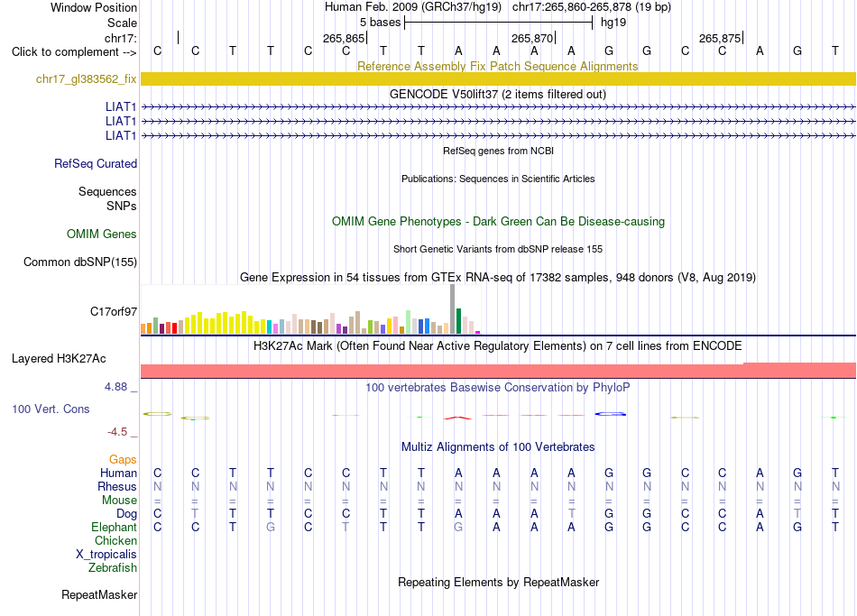Click the Multiz Alignments track title
This screenshot has width=857, height=616.
pos(498,447)
